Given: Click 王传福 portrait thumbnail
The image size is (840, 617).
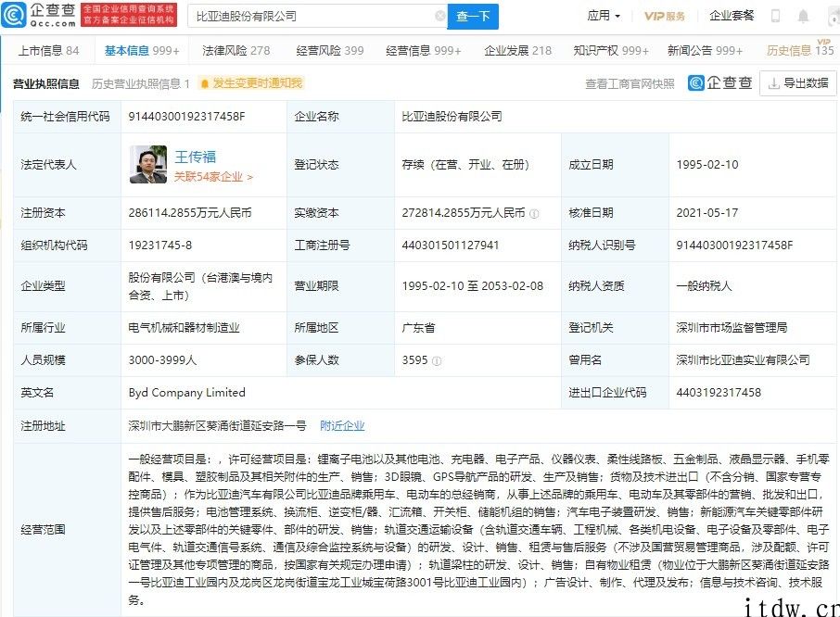Looking at the screenshot, I should point(148,164).
